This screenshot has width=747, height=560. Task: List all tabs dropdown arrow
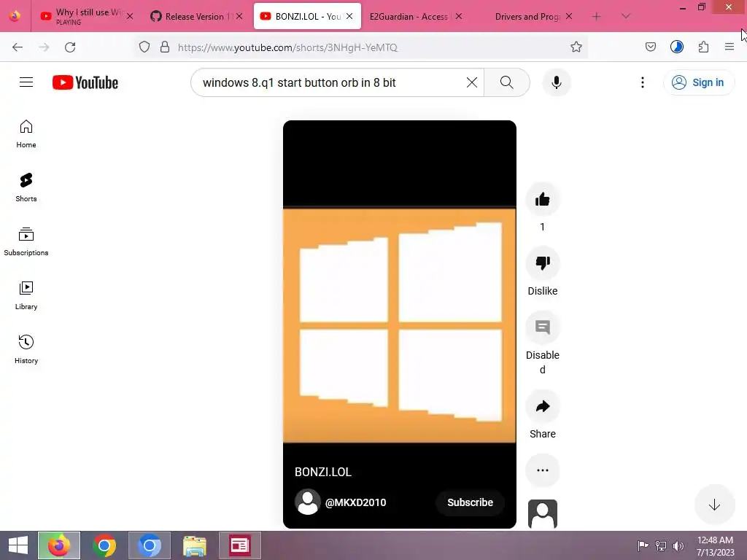coord(625,16)
